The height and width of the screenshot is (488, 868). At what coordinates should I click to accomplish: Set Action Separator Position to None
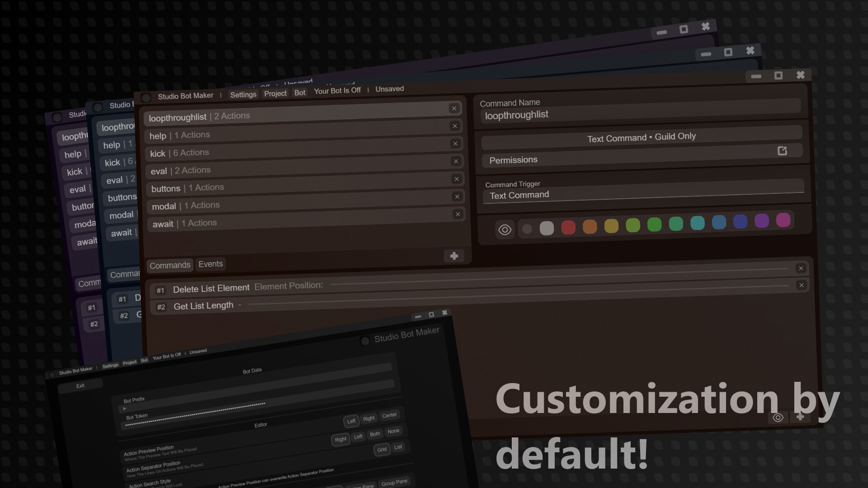(x=393, y=431)
